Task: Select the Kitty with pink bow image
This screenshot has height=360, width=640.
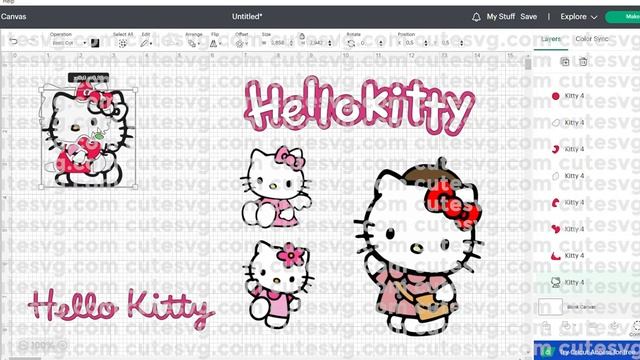Action: [276, 187]
